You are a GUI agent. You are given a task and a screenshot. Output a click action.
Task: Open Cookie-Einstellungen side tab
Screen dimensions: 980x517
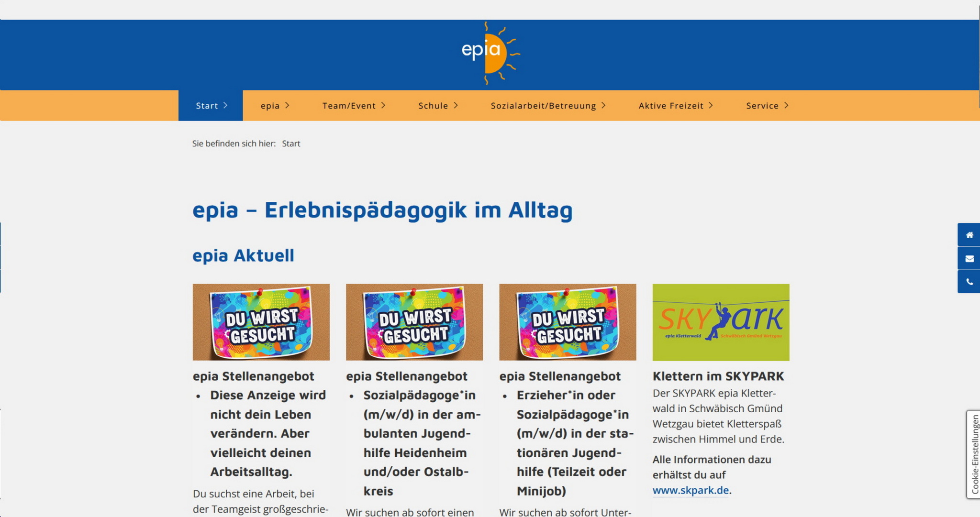(x=974, y=454)
